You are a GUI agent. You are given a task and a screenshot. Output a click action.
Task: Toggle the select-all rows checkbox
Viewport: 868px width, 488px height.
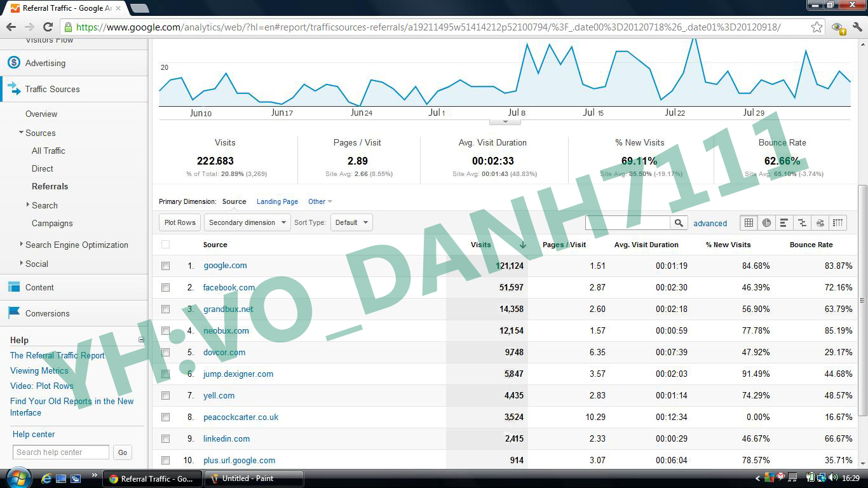point(165,245)
